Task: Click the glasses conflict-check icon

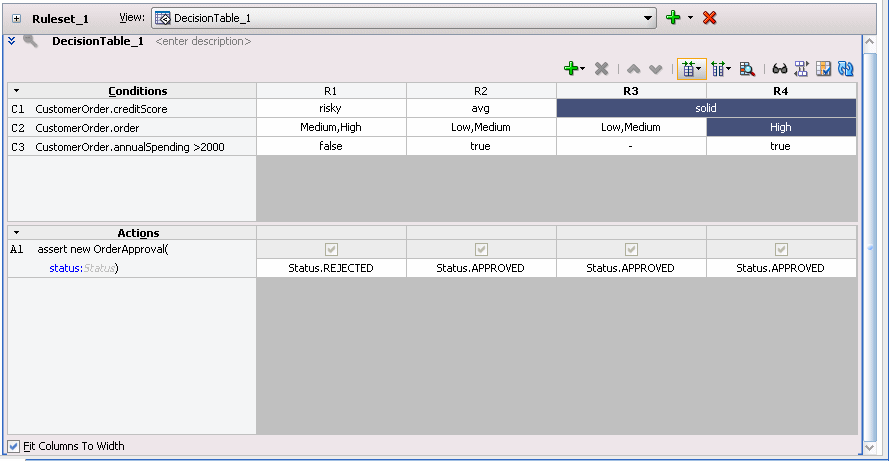Action: click(x=780, y=69)
